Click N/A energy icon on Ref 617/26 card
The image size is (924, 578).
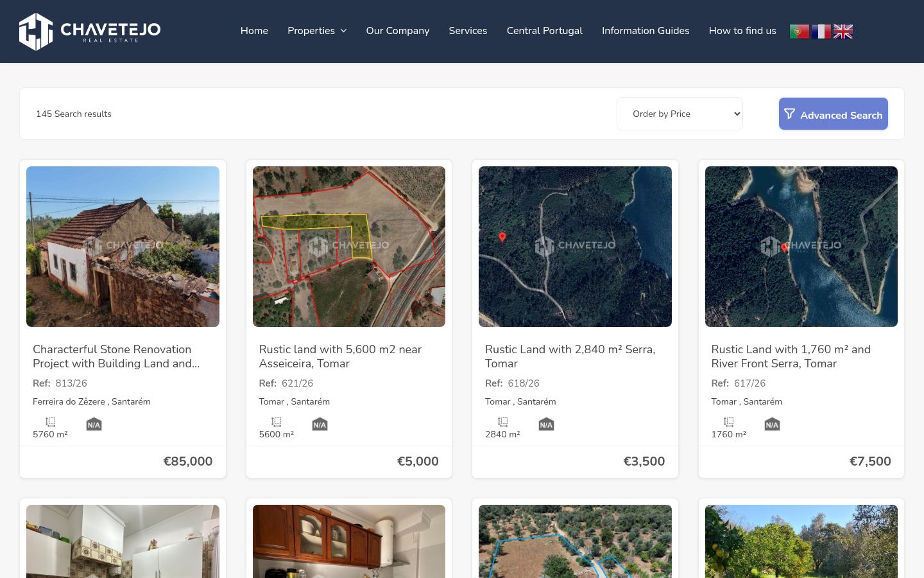pyautogui.click(x=772, y=424)
